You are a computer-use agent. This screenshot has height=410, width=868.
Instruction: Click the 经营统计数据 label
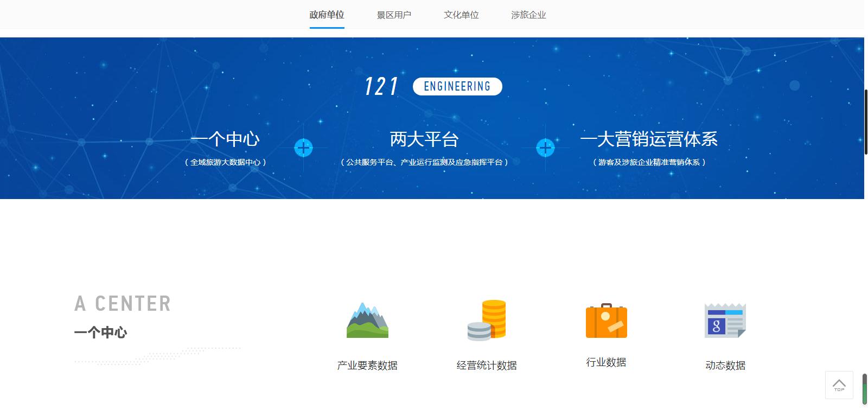click(487, 366)
